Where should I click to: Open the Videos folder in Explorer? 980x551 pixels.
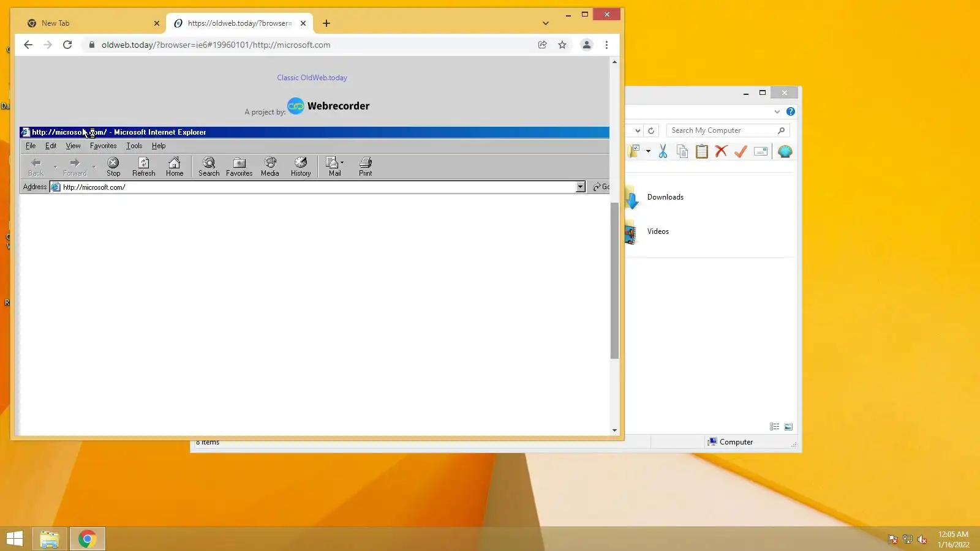(x=658, y=231)
